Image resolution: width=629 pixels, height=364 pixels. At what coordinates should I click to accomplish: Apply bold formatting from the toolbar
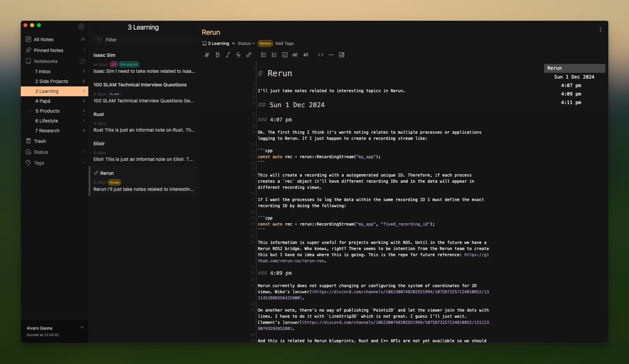pos(218,54)
